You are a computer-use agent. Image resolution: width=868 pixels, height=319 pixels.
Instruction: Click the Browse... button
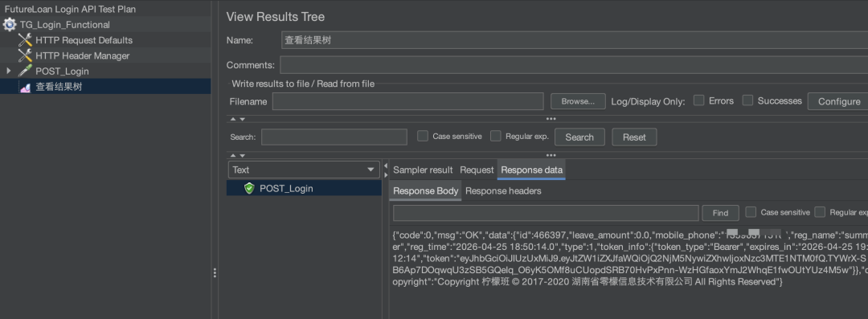coord(578,101)
